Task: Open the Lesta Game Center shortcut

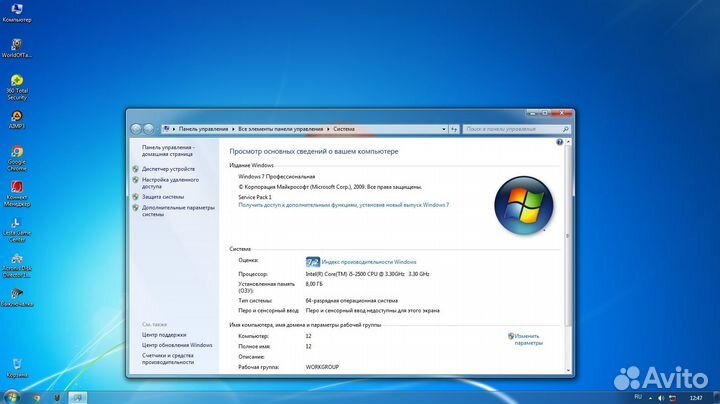Action: 16,224
